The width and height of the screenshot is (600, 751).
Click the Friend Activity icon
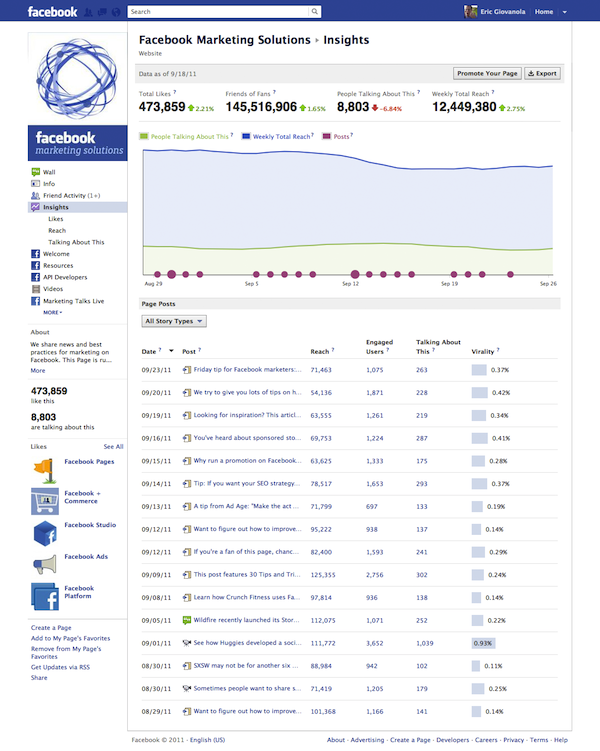(35, 195)
